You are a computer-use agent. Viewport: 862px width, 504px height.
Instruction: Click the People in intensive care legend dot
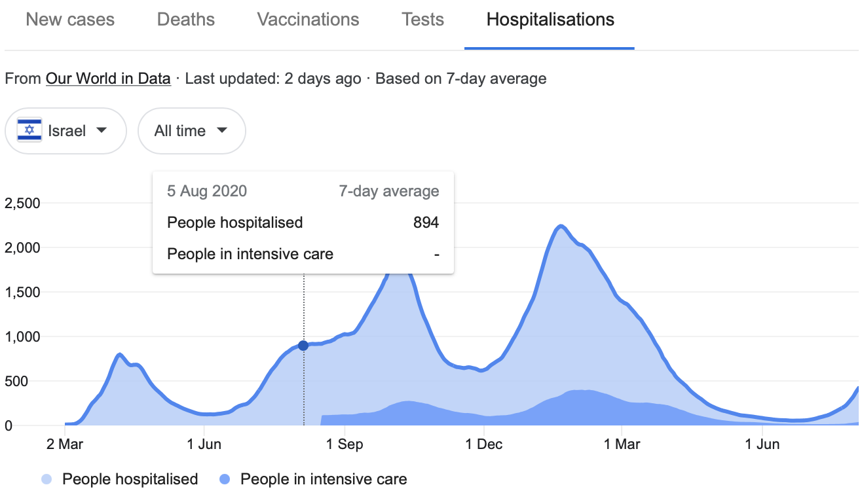pos(225,480)
